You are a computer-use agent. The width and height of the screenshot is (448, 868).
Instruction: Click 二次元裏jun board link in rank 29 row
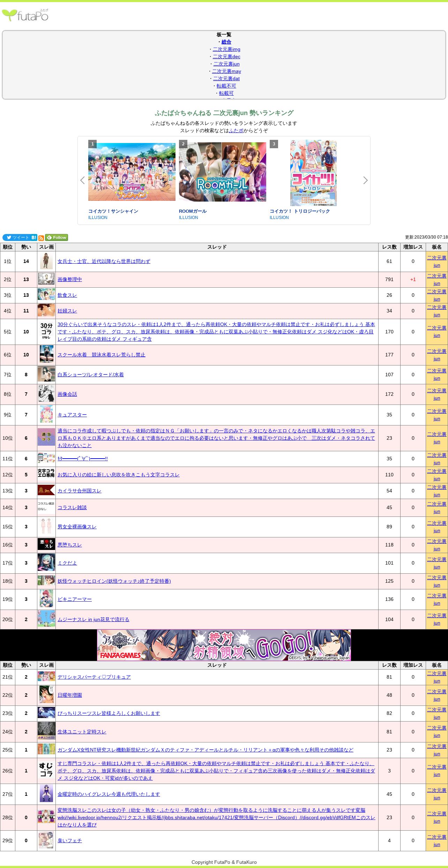click(437, 841)
